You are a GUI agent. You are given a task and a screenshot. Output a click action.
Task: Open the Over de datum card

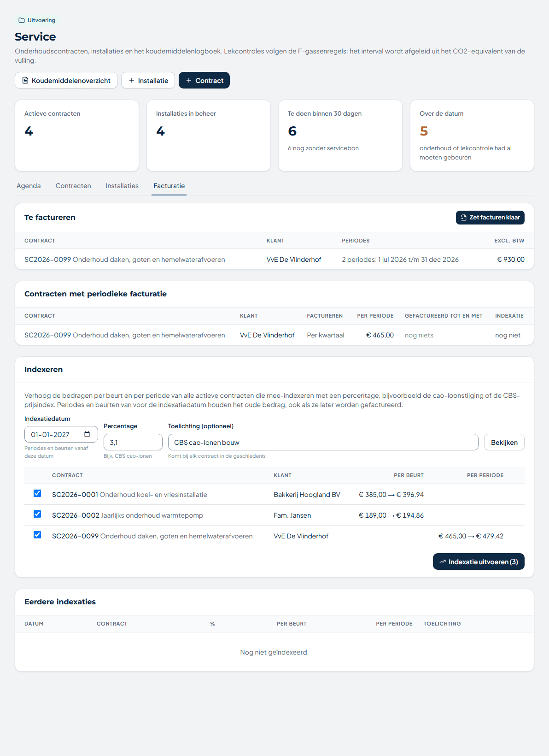tap(472, 136)
